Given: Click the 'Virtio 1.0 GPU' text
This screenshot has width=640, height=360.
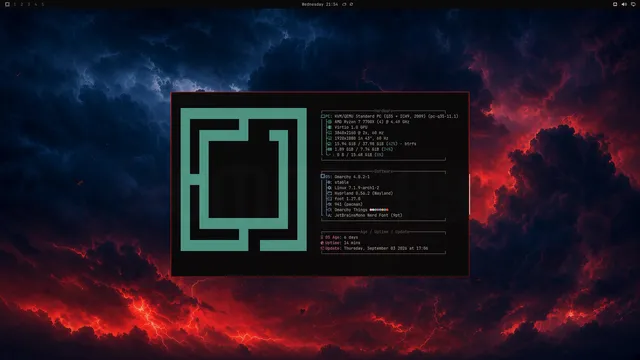Looking at the screenshot, I should (x=351, y=127).
